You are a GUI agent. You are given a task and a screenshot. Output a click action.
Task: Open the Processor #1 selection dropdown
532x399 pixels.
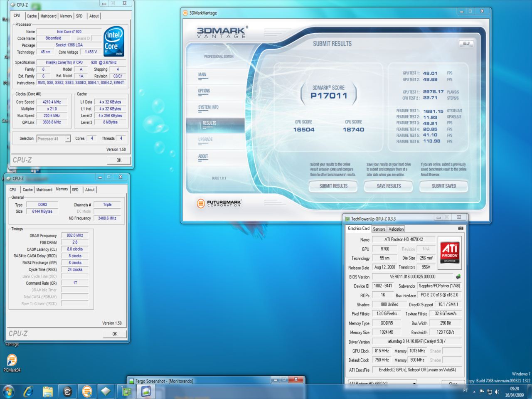[x=54, y=138]
